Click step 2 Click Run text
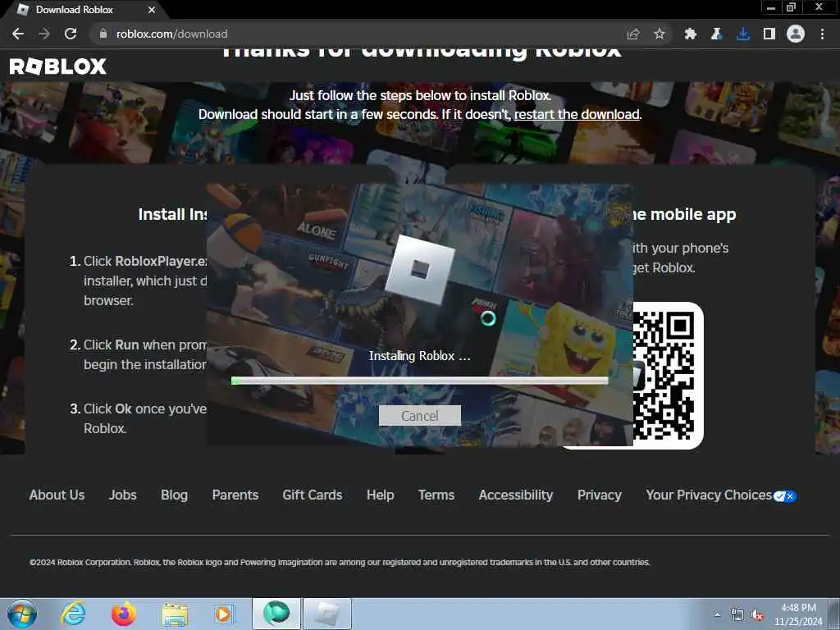This screenshot has width=840, height=630. tap(138, 354)
